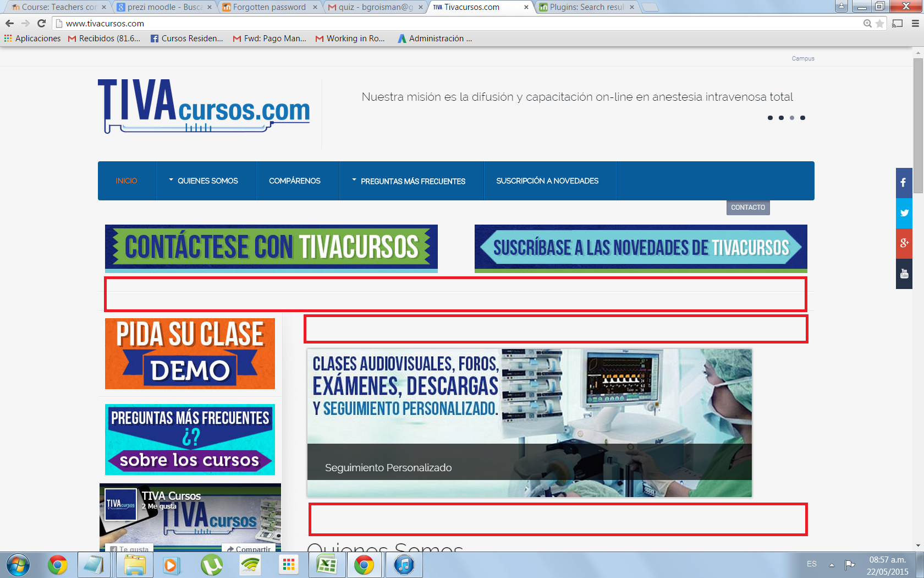
Task: Select fourth slider dot under mission text
Action: [x=802, y=118]
